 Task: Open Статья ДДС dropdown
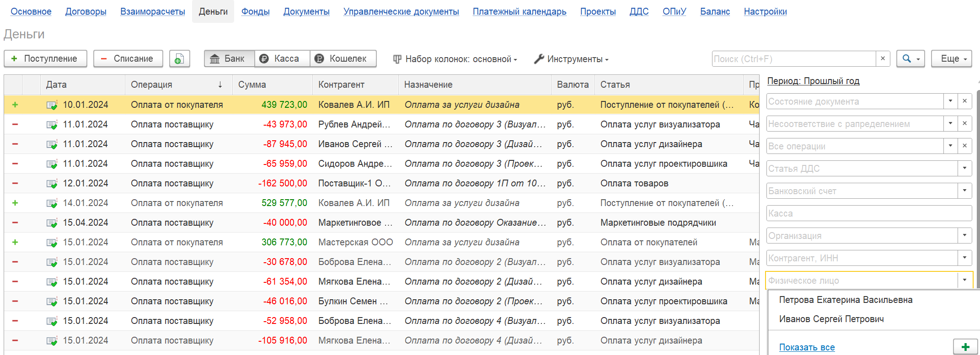[x=964, y=169]
